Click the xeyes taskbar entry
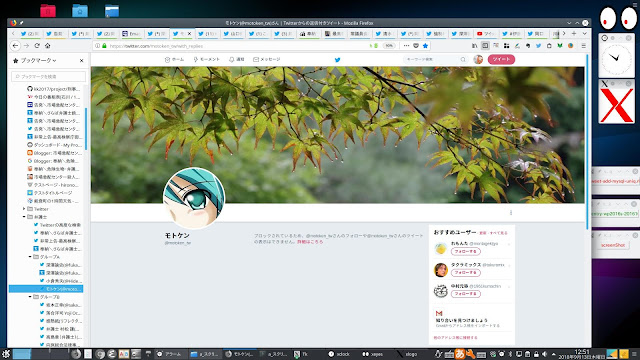Image resolution: width=640 pixels, height=360 pixels. pos(373,354)
